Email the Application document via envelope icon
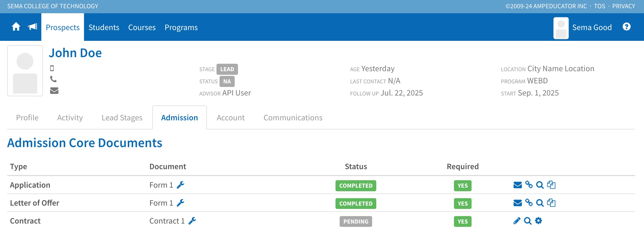 tap(518, 185)
